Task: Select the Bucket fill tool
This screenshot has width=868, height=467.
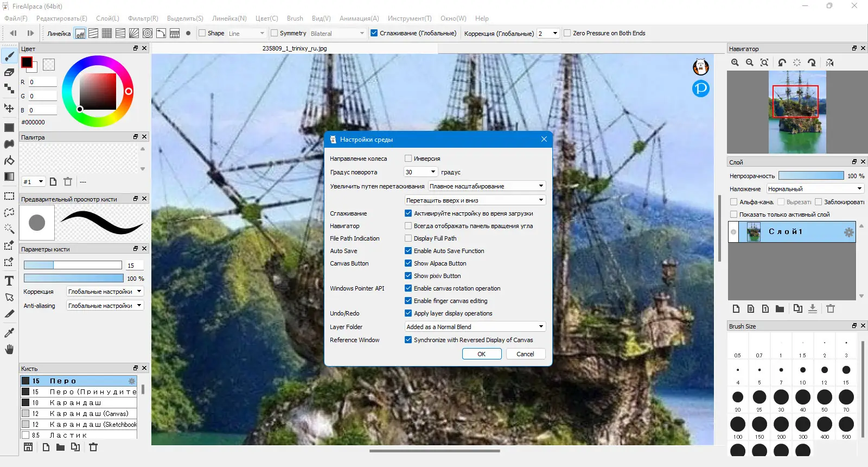Action: click(x=9, y=160)
